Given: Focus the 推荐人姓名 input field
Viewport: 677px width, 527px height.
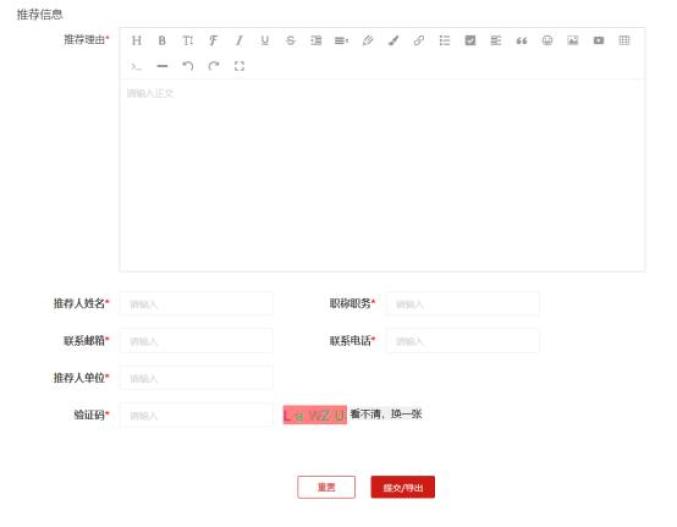Looking at the screenshot, I should coord(196,304).
